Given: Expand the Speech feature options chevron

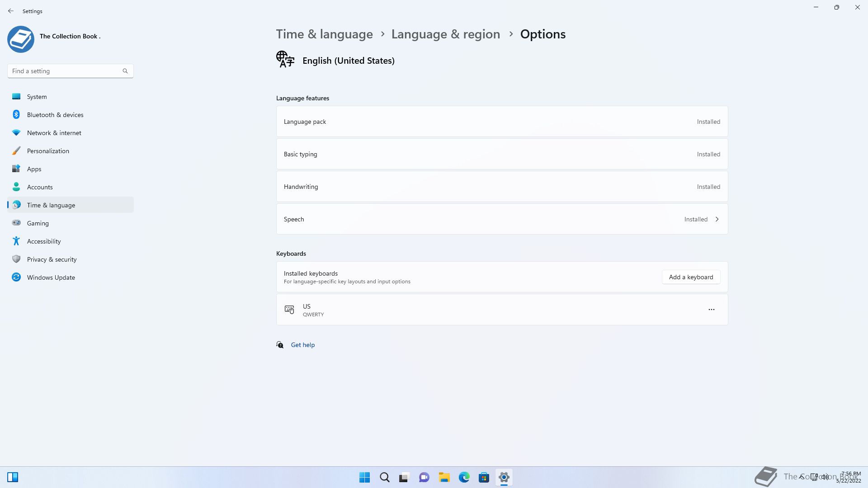Looking at the screenshot, I should [x=717, y=219].
